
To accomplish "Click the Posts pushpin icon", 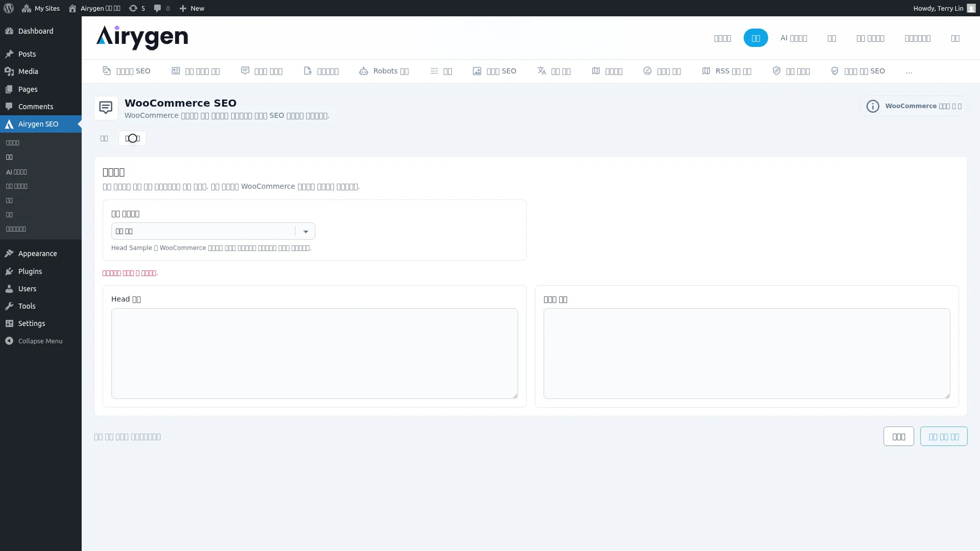I will click(x=9, y=54).
